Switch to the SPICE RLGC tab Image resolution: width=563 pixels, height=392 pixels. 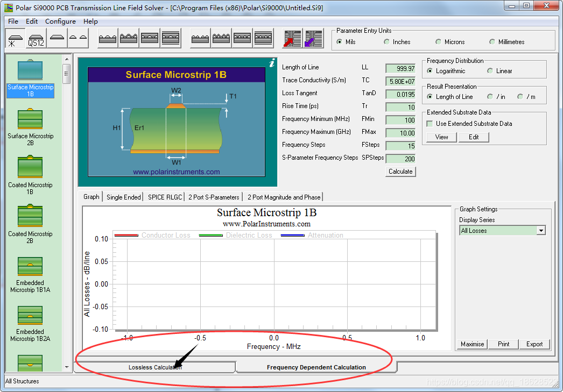[x=165, y=197]
